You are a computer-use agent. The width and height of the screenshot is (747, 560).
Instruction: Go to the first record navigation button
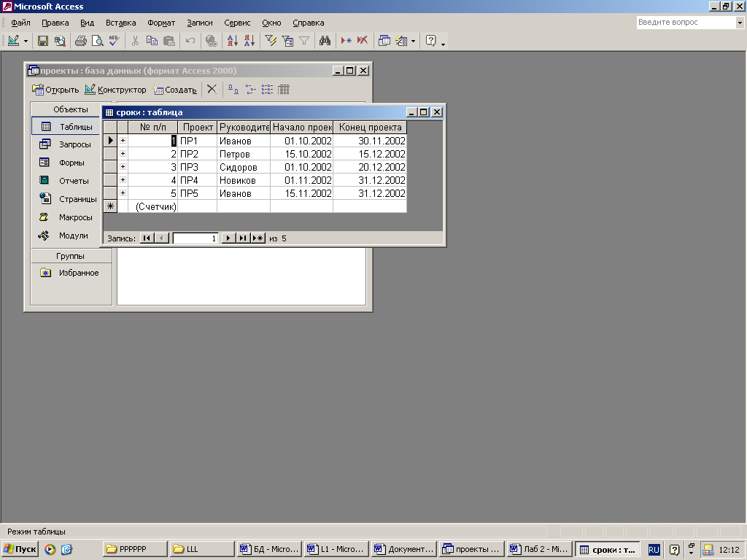[147, 238]
